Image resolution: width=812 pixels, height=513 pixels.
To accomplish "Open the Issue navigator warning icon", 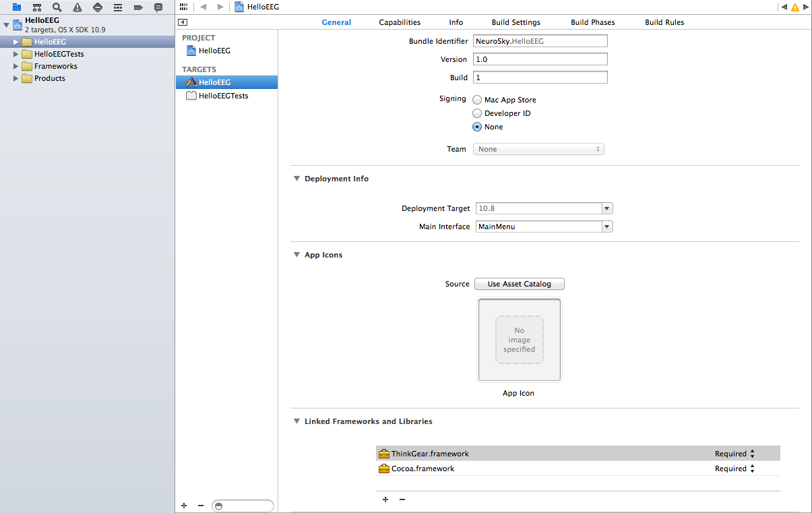I will click(77, 7).
